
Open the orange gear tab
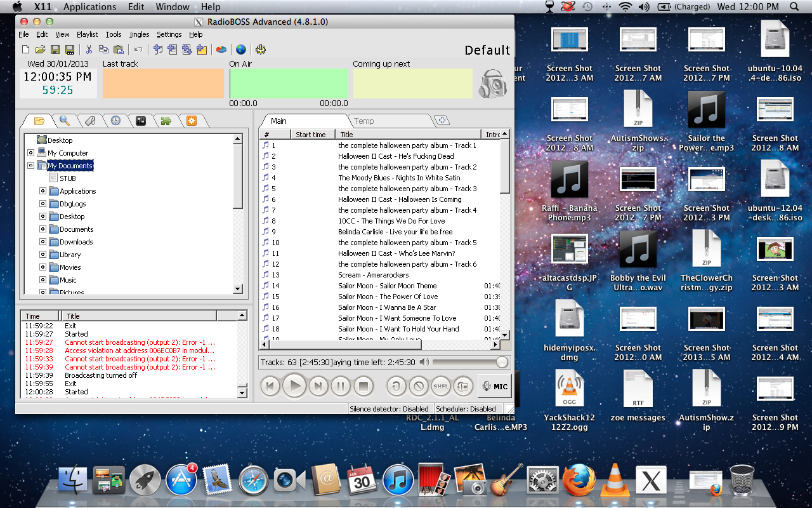[x=191, y=121]
